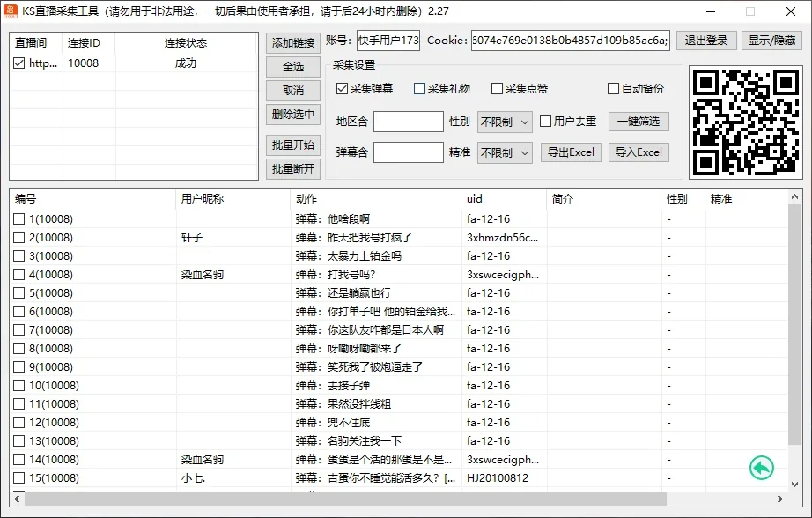This screenshot has height=518, width=812.
Task: Click the vertical scrollbar thumb
Action: (795, 324)
